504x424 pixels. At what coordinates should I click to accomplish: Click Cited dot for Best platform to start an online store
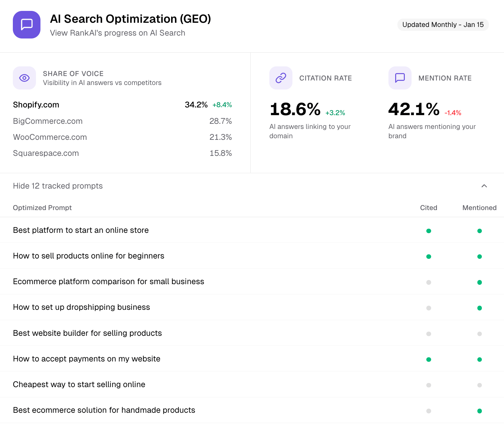pyautogui.click(x=429, y=231)
